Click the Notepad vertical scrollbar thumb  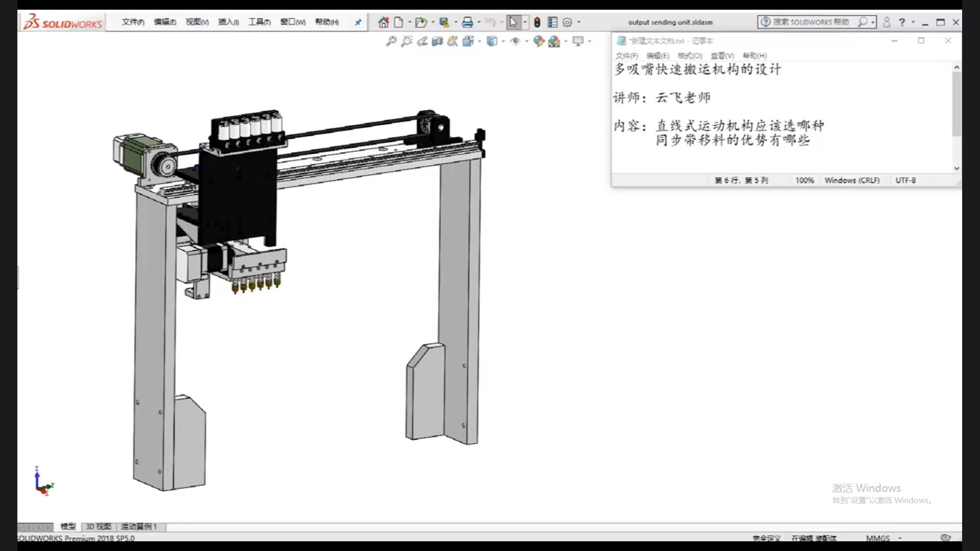tap(957, 104)
